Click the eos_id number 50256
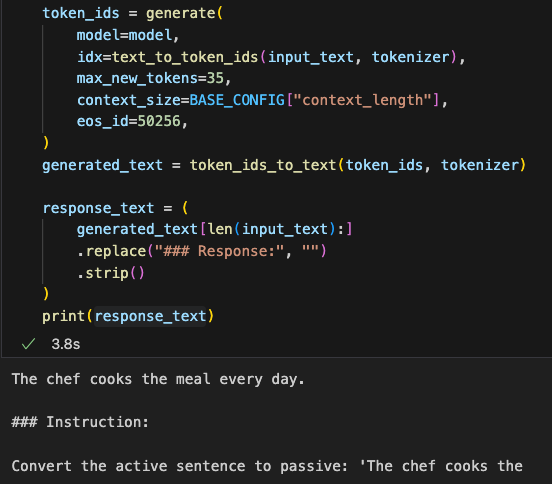Viewport: 552px width, 484px height. tap(159, 121)
